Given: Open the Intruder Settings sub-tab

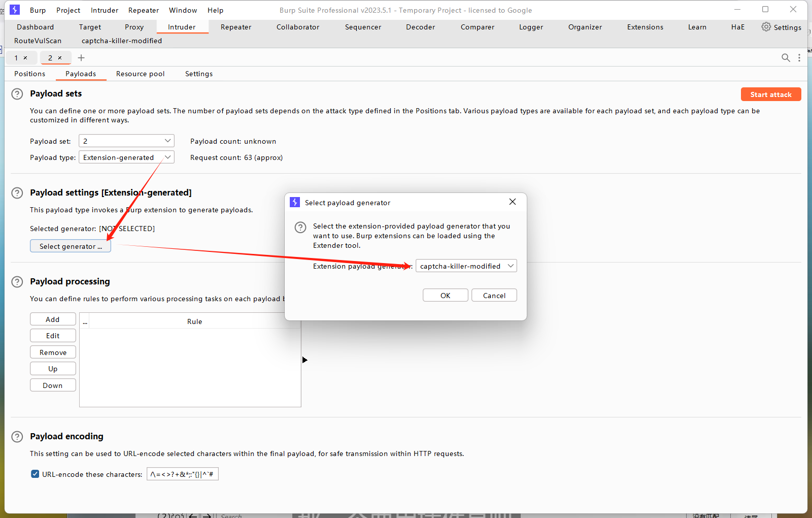Looking at the screenshot, I should coord(199,74).
